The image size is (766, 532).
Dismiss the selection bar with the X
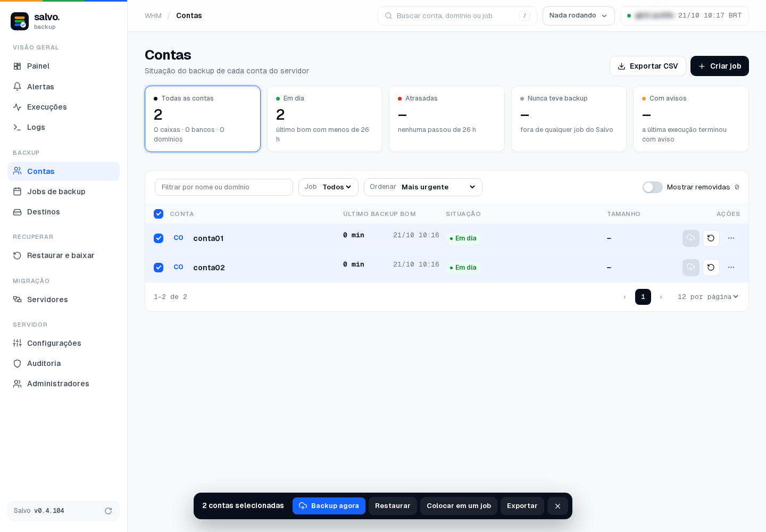(557, 506)
